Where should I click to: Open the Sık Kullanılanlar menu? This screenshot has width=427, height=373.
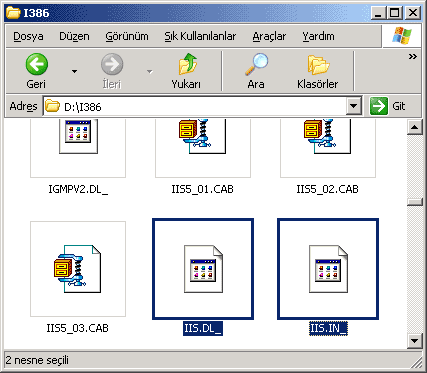(200, 36)
